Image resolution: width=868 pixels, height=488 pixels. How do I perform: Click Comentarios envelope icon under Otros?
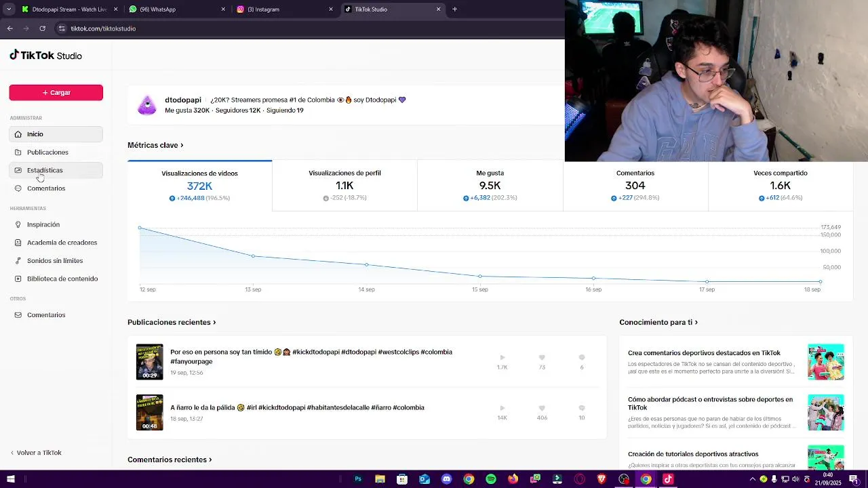click(18, 315)
